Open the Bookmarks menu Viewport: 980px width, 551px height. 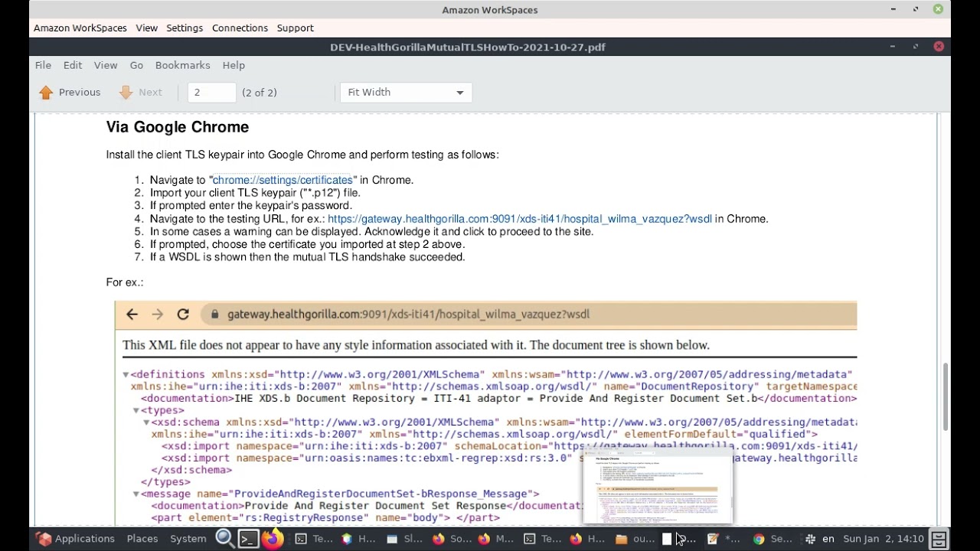[182, 66]
